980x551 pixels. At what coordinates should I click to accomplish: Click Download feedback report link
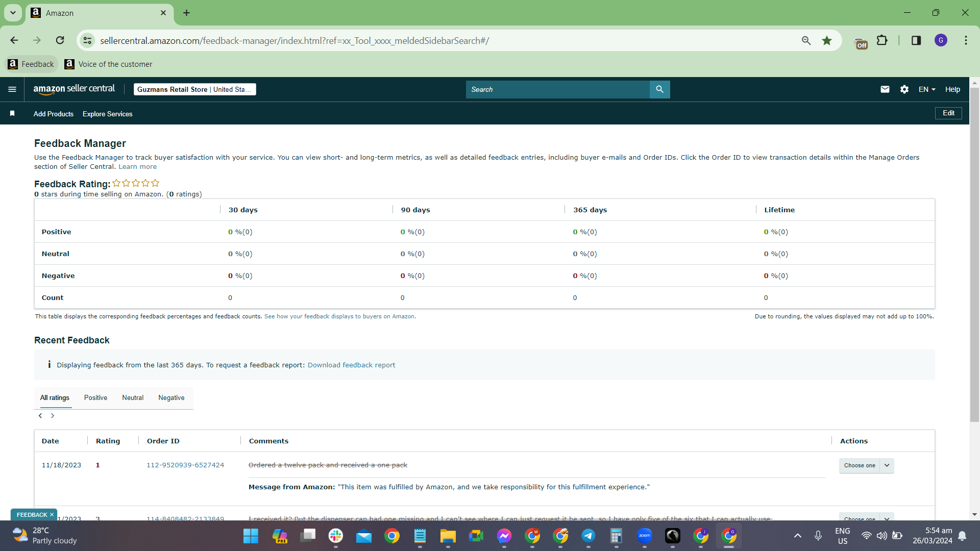[x=351, y=365]
